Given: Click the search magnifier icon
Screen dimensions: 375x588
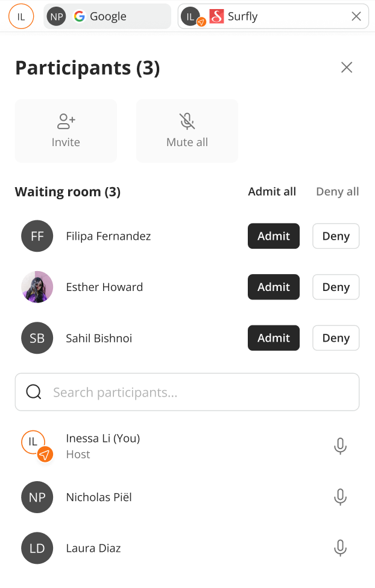Looking at the screenshot, I should [x=34, y=392].
